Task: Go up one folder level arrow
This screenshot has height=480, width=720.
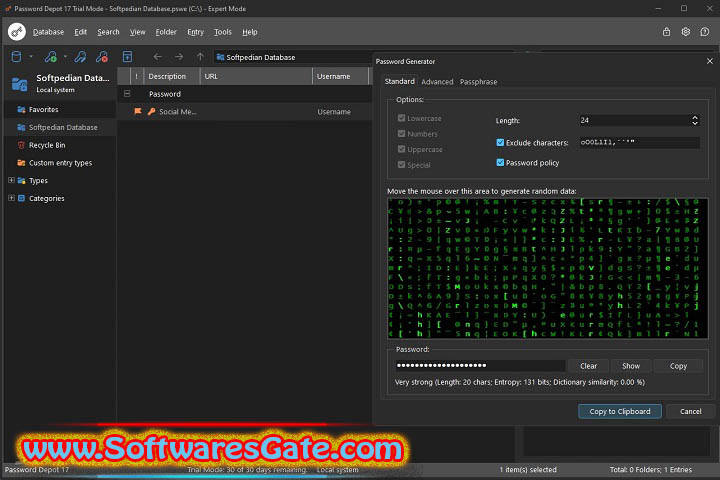Action: click(x=200, y=57)
